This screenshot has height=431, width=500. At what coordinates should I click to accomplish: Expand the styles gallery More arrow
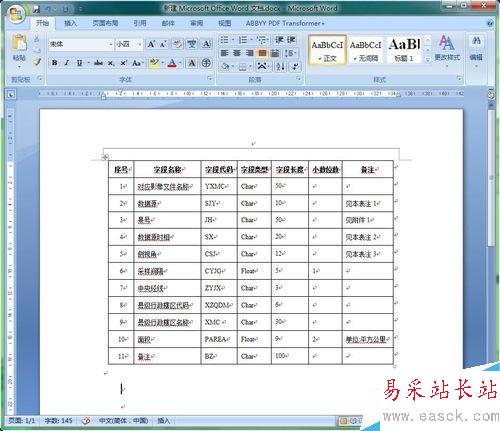click(x=428, y=60)
